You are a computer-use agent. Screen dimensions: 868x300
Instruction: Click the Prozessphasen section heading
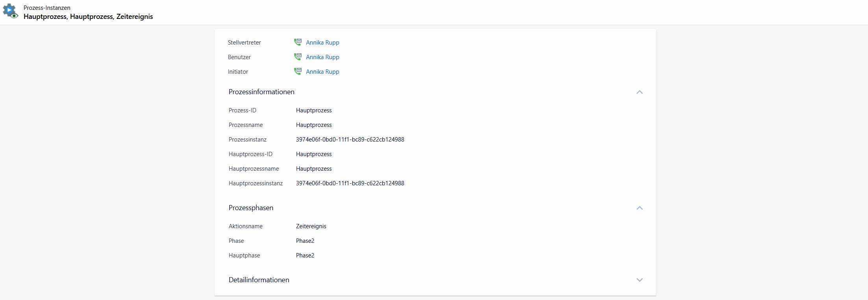(x=251, y=208)
